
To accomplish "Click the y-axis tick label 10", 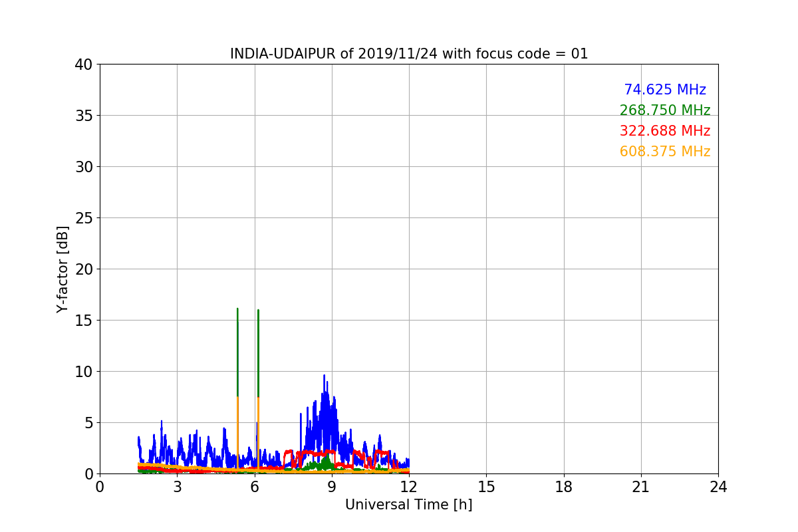I will pos(83,372).
